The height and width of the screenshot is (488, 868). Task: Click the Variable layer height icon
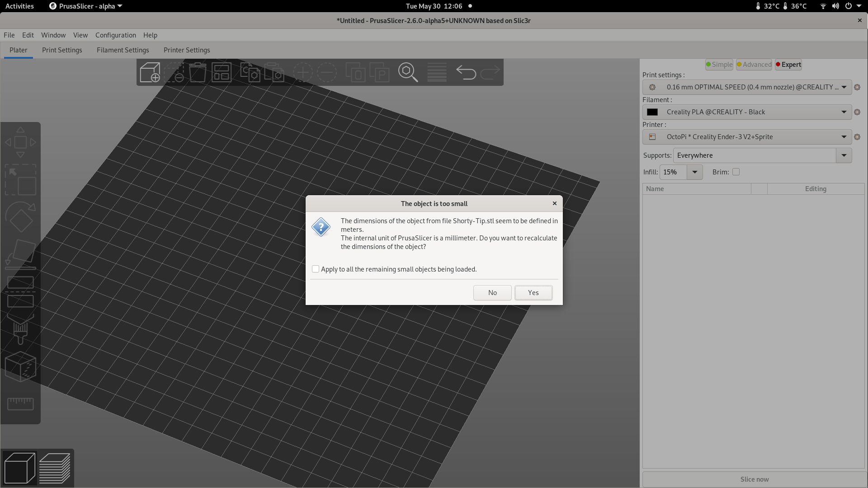[x=437, y=72]
